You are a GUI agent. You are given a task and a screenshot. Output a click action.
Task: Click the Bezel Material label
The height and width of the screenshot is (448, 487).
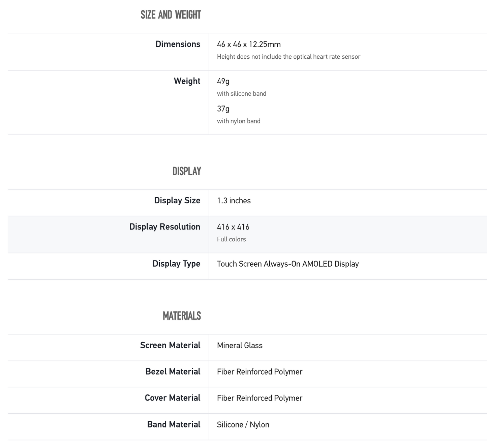point(173,371)
